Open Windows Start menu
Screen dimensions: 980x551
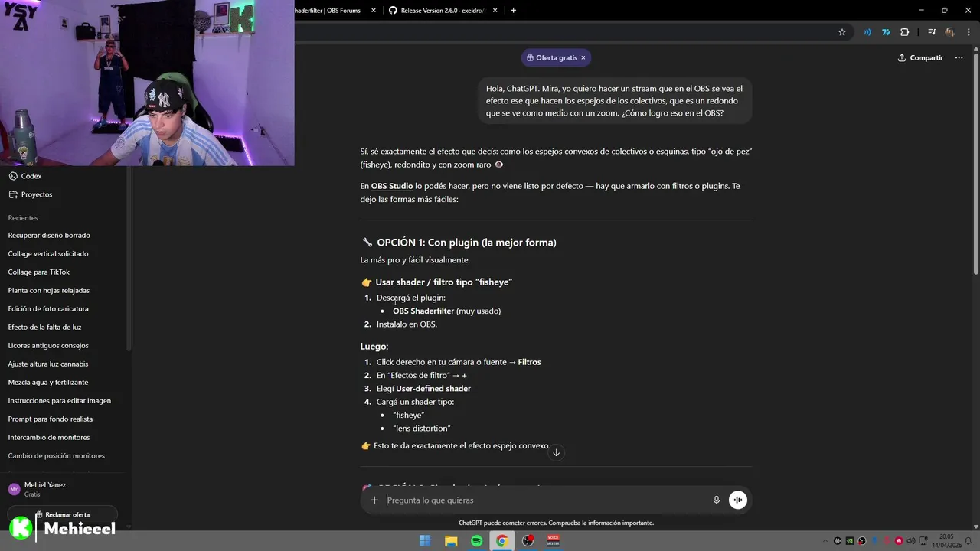coord(425,541)
